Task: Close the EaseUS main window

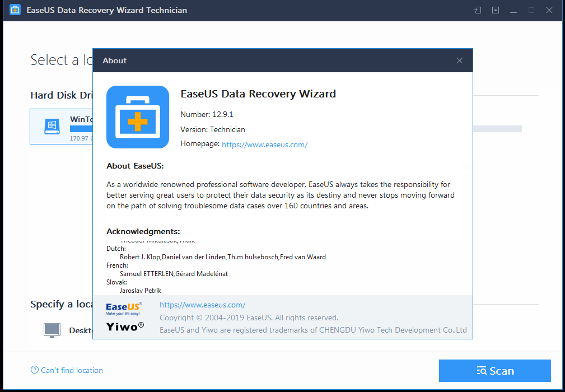Action: [549, 10]
